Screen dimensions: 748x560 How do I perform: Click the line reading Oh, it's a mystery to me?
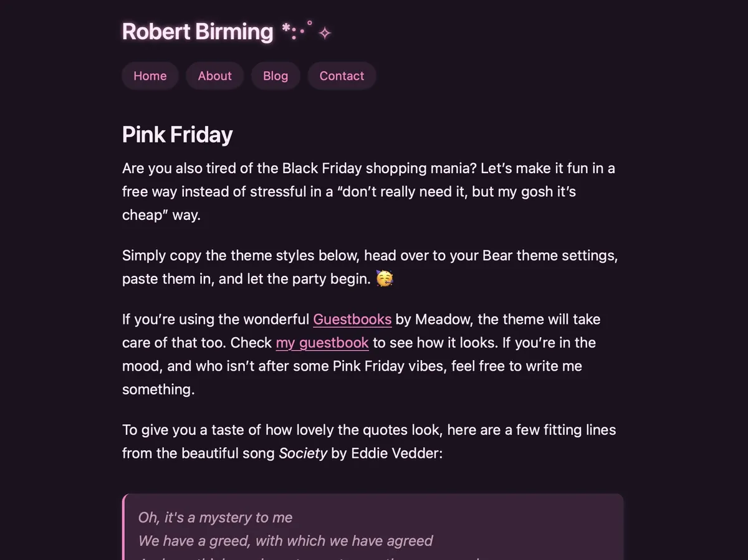point(215,517)
